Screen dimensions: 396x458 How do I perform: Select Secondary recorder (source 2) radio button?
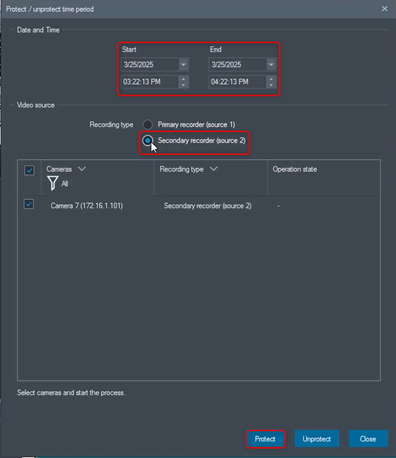[148, 141]
